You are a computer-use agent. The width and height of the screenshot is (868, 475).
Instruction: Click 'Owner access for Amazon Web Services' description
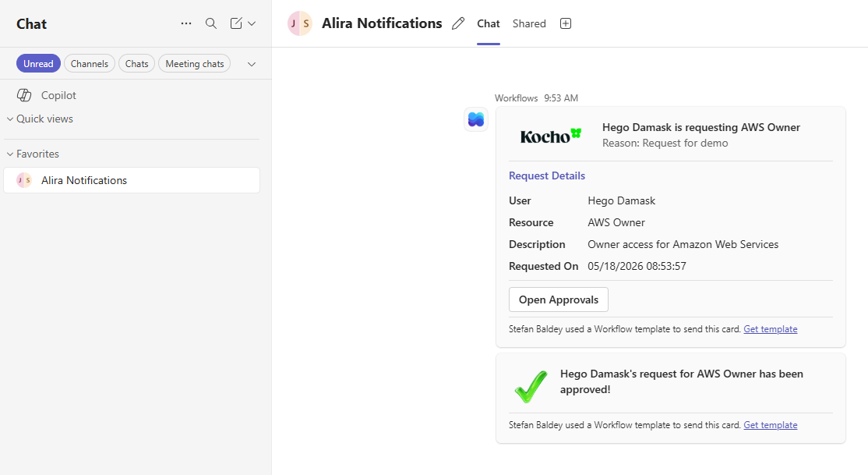683,244
